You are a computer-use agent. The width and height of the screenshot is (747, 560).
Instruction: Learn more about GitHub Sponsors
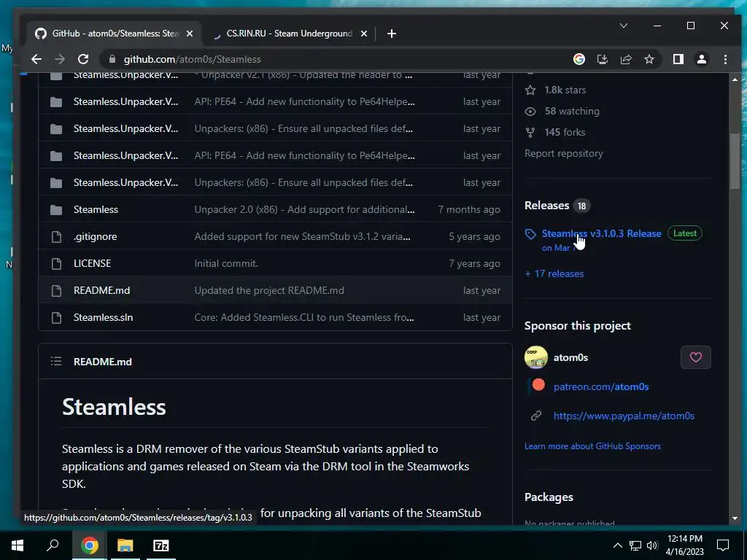pyautogui.click(x=592, y=446)
